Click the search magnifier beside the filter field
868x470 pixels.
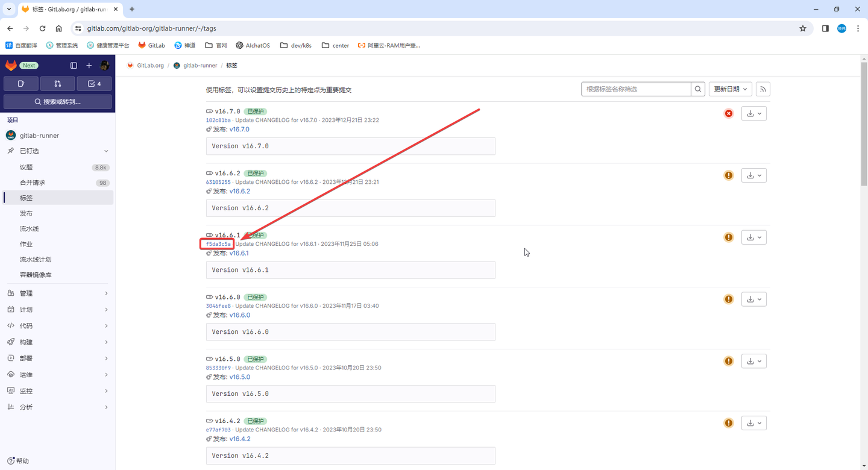click(x=697, y=89)
